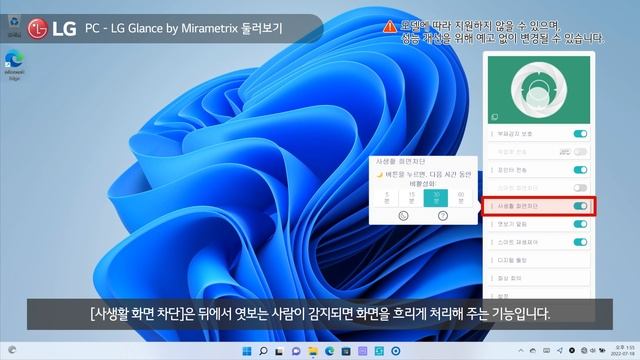Open the Chat icon on the taskbar
Image resolution: width=640 pixels, height=360 pixels.
296,351
